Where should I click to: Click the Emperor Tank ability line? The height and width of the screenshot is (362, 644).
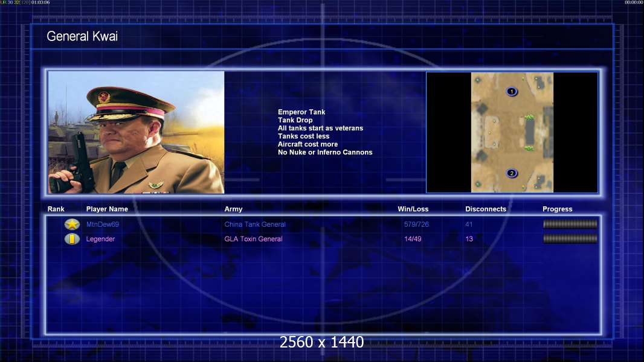click(301, 112)
